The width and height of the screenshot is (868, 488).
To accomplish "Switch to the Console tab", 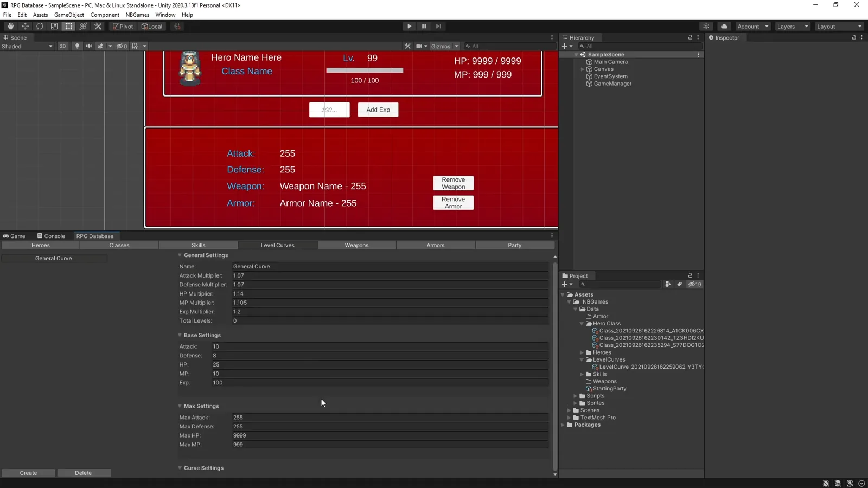I will tap(51, 236).
